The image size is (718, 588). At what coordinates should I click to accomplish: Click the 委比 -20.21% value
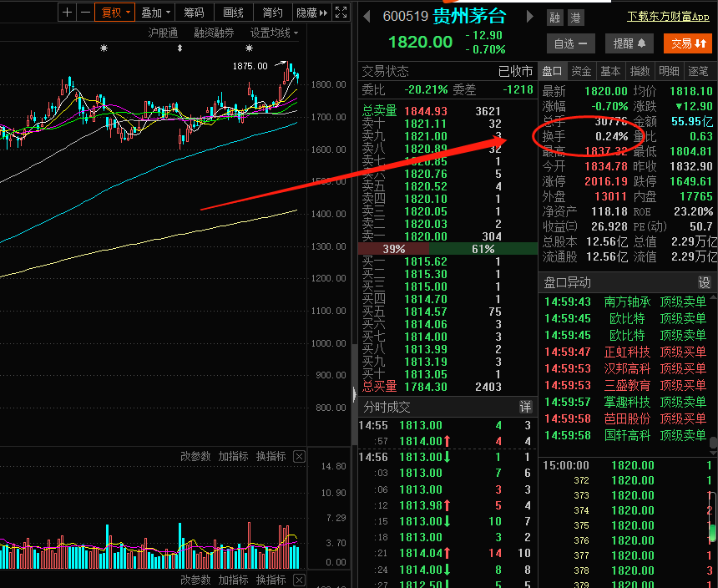point(426,89)
